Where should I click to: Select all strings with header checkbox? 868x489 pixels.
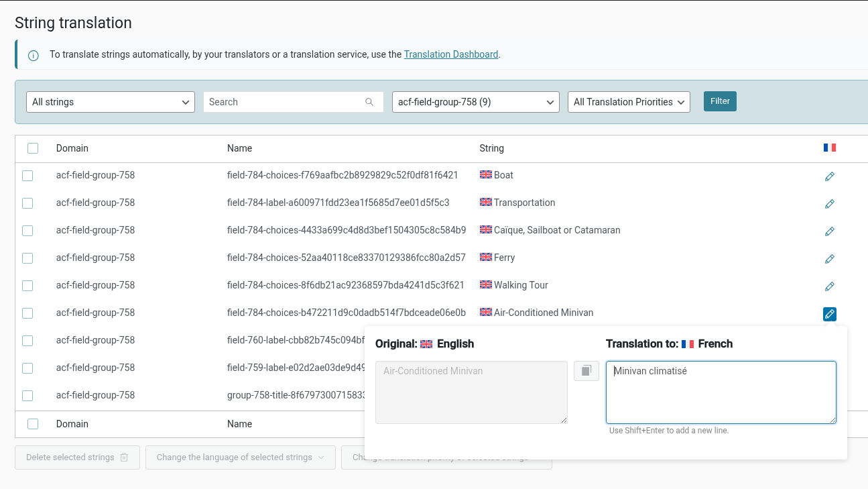tap(33, 148)
